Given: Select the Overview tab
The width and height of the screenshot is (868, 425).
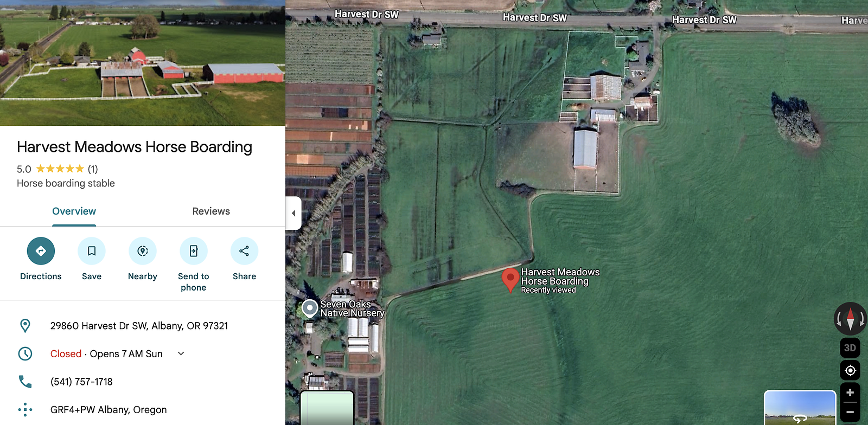Looking at the screenshot, I should tap(74, 211).
